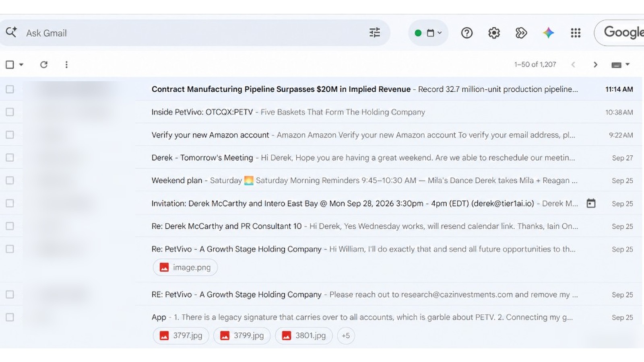Screen dimensions: 644x362
Task: Check the Verify your new Amazon account email
Action: click(10, 135)
